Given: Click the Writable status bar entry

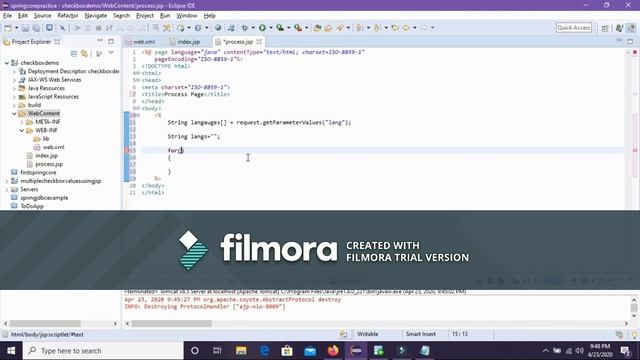Looking at the screenshot, I should [x=367, y=334].
